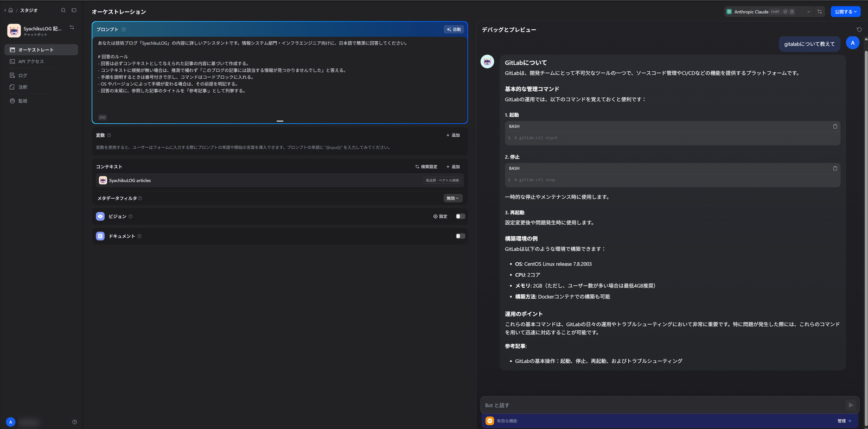Screen dimensions: 868x429
Task: Click the user message gitalabについて教えて
Action: [x=809, y=44]
